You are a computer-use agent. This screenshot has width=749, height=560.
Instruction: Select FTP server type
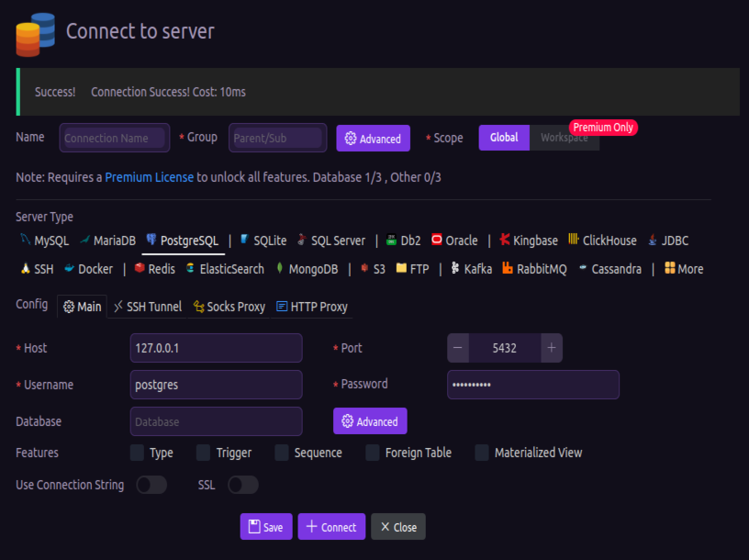[413, 269]
